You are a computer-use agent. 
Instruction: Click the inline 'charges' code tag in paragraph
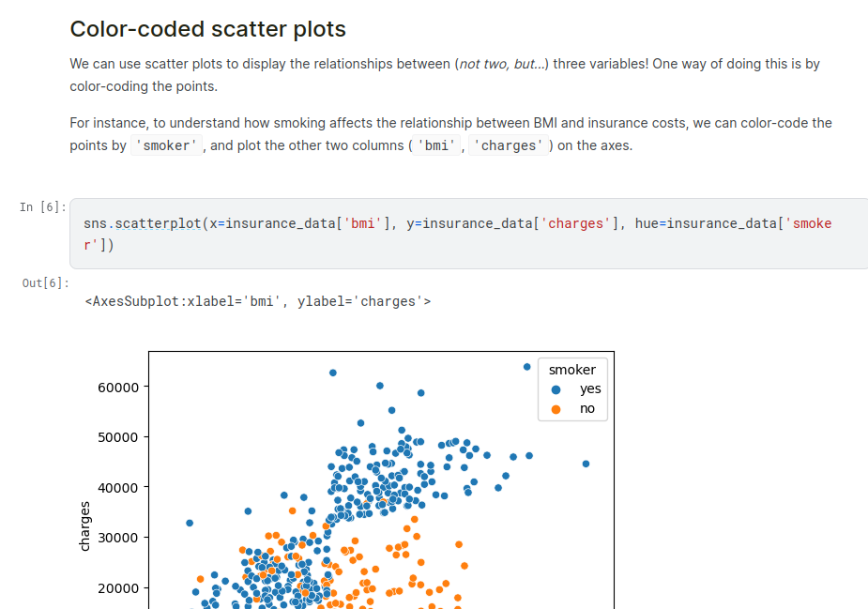point(510,145)
